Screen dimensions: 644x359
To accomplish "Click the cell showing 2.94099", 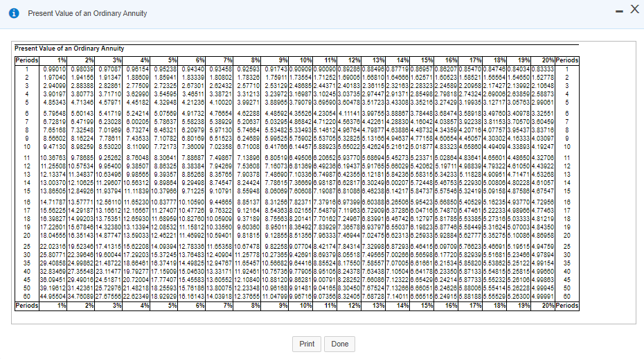I will (x=55, y=85).
